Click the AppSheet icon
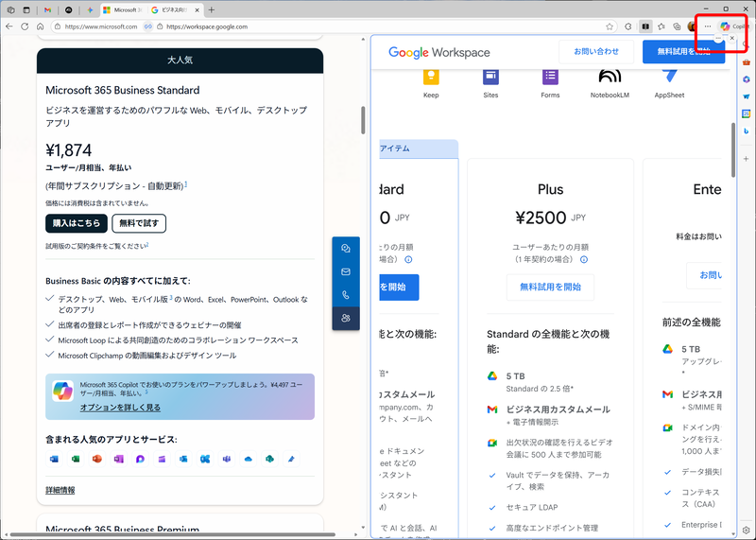The image size is (756, 540). 669,78
